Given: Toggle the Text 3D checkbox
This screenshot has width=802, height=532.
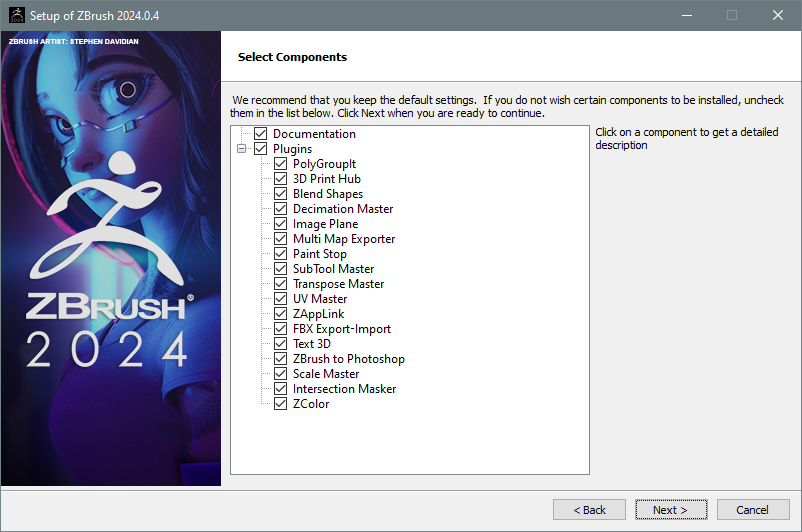Looking at the screenshot, I should click(280, 344).
